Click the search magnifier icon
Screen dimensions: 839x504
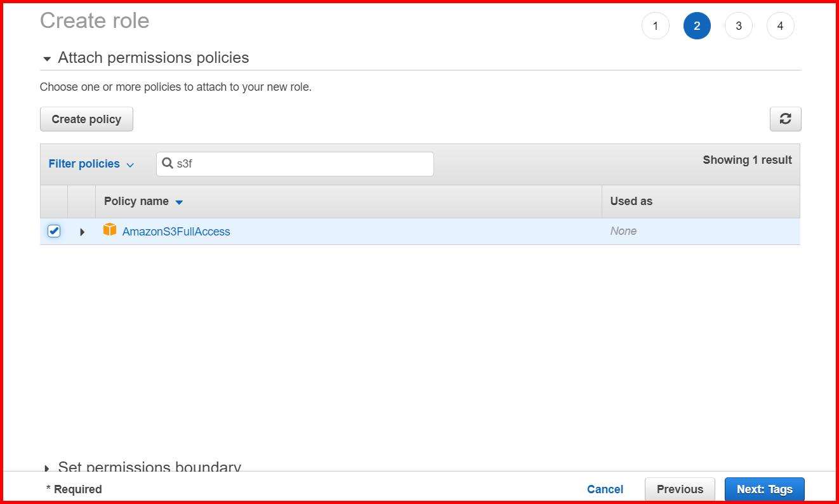pyautogui.click(x=168, y=163)
